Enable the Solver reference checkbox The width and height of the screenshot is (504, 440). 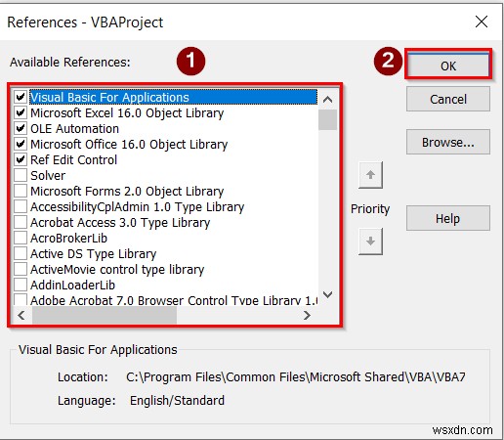[x=21, y=175]
